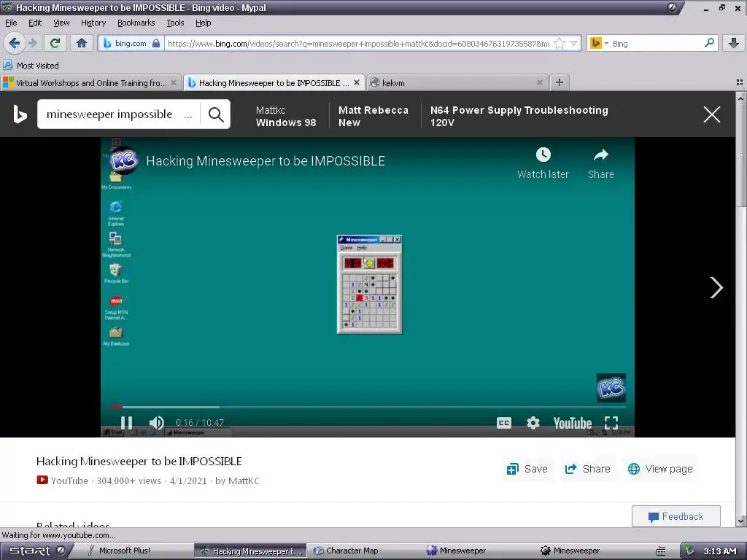
Task: Click the 3:13 AM system clock
Action: click(719, 551)
